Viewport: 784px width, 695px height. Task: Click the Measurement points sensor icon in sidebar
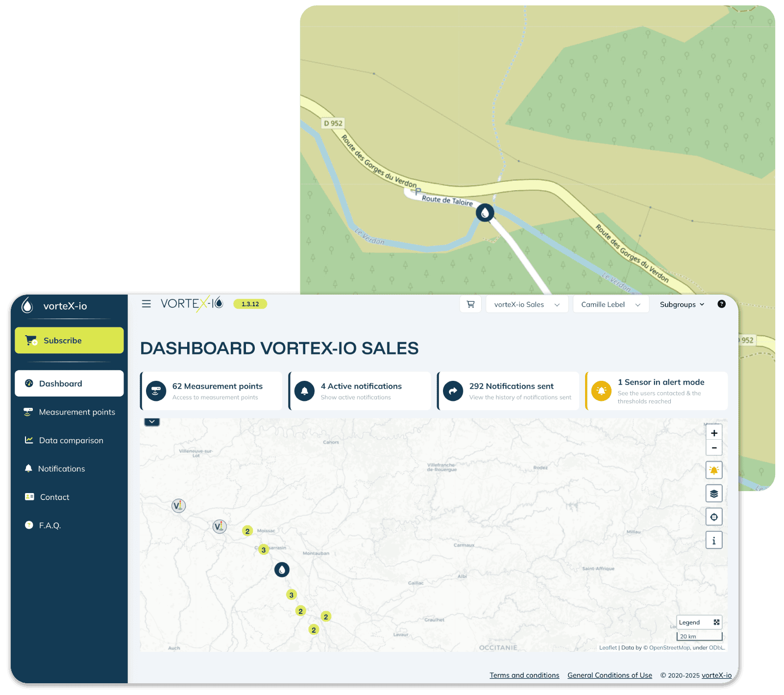28,412
